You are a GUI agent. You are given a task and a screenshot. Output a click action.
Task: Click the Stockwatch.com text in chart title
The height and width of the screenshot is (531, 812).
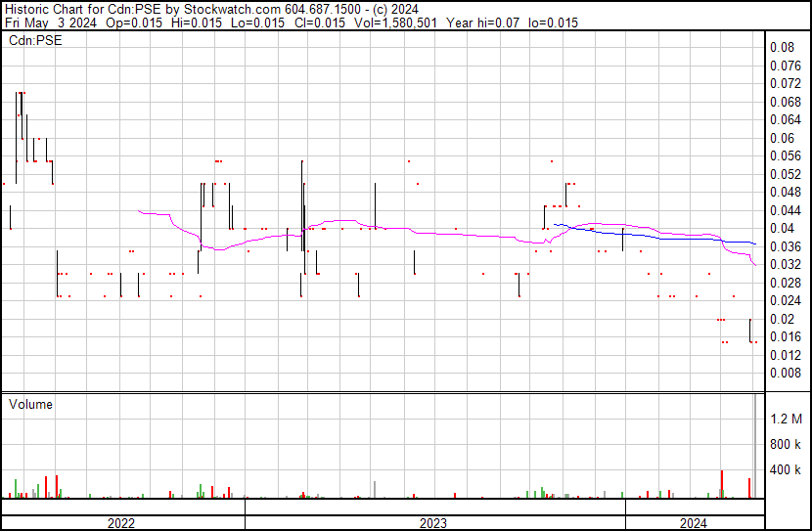[226, 9]
